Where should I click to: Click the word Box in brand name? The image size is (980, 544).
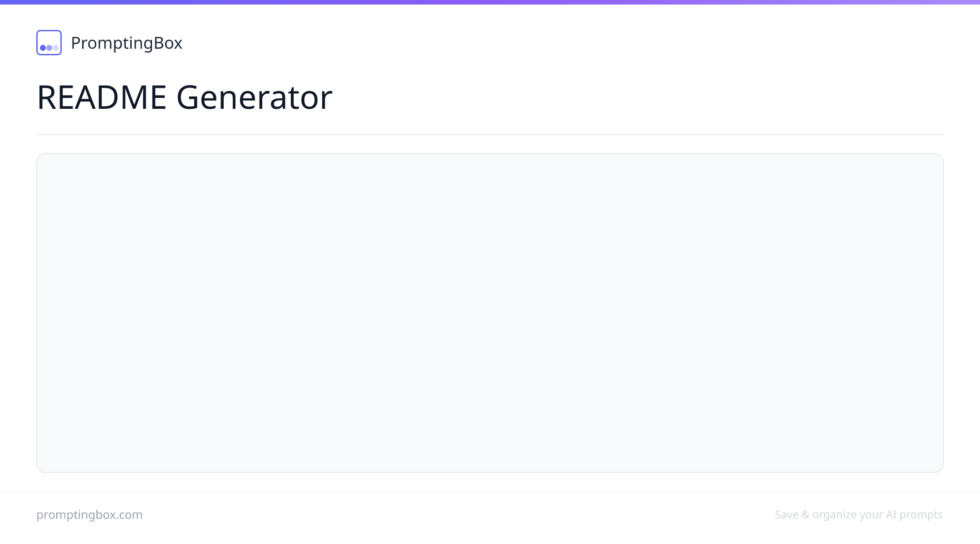click(168, 43)
